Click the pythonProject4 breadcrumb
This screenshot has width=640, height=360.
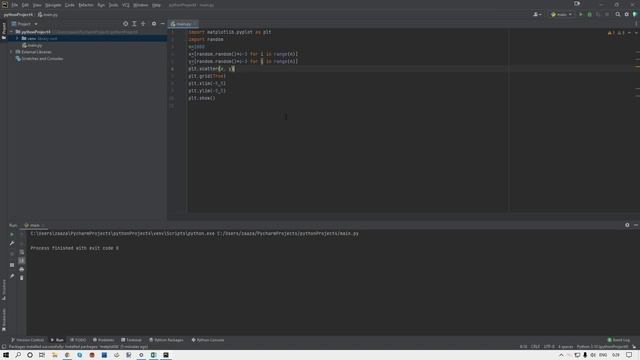[x=18, y=14]
